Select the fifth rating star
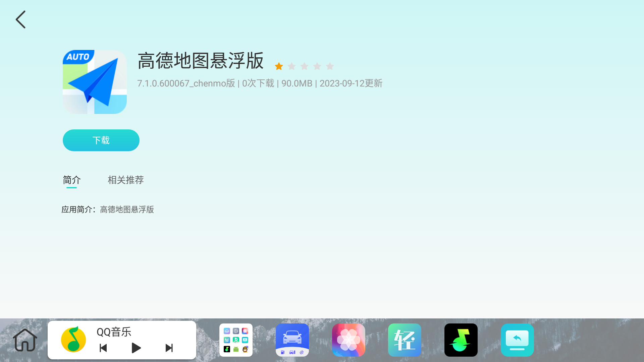This screenshot has height=362, width=644. [x=330, y=66]
